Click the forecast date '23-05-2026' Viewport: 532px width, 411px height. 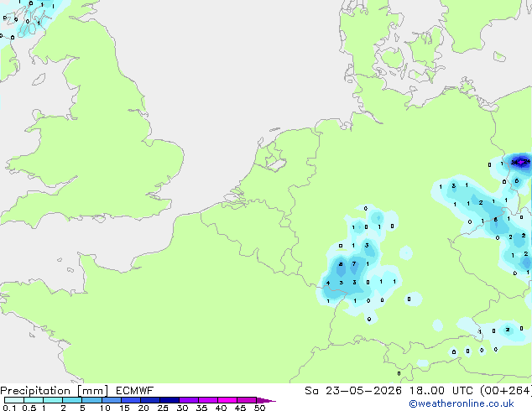[x=363, y=391]
